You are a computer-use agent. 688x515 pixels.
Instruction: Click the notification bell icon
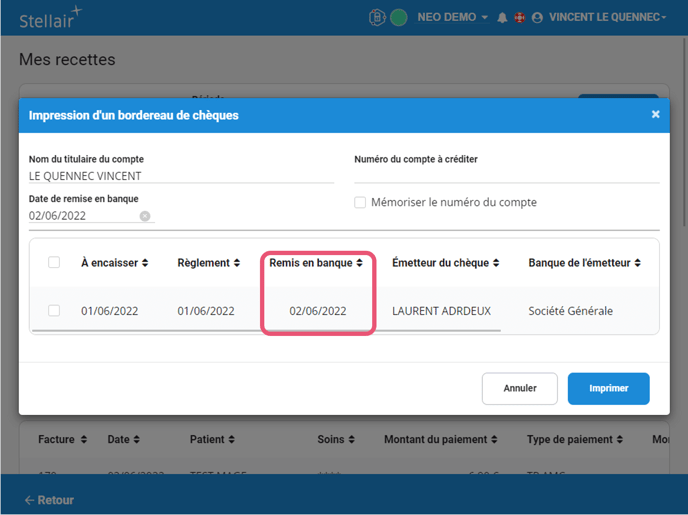tap(502, 18)
